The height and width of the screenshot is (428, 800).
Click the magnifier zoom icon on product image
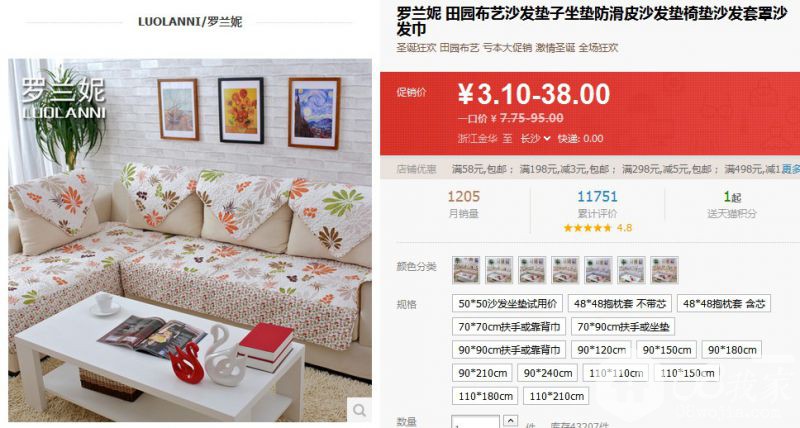(359, 410)
